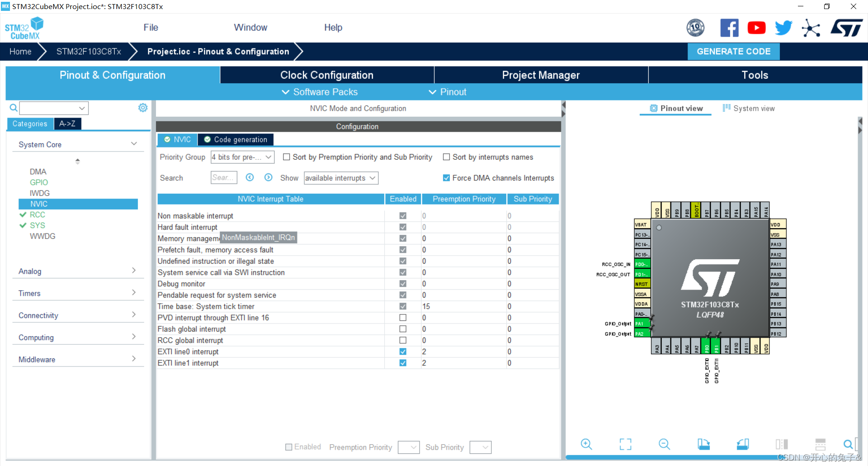Click the ST community network icon
Screen dimensions: 868x466
[811, 28]
